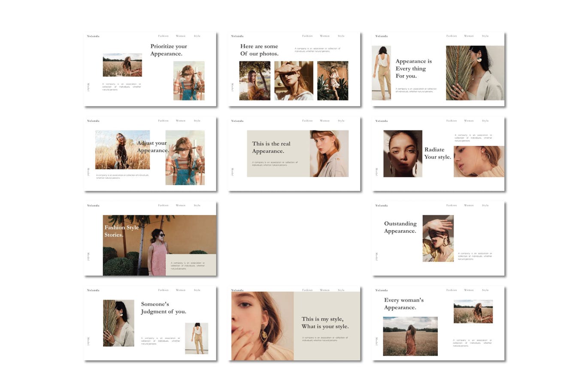
Task: Select the 'Radiate Your style' heading
Action: click(437, 153)
